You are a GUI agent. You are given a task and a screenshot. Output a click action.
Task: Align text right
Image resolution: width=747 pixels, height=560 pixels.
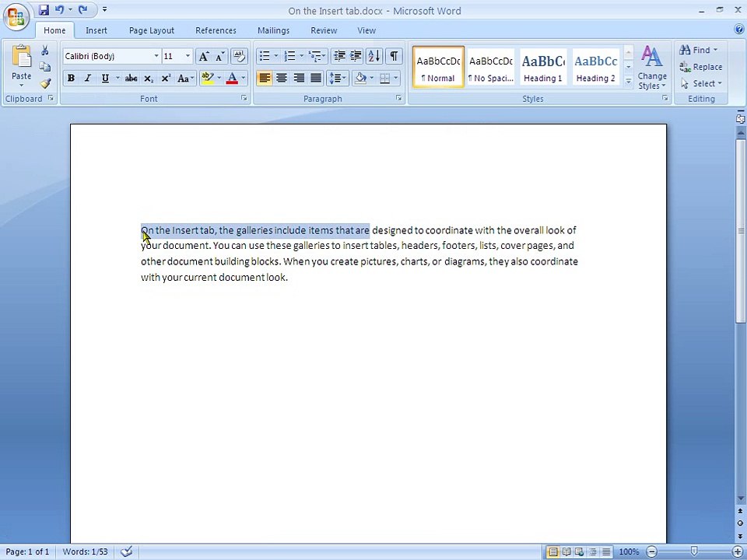[x=299, y=78]
